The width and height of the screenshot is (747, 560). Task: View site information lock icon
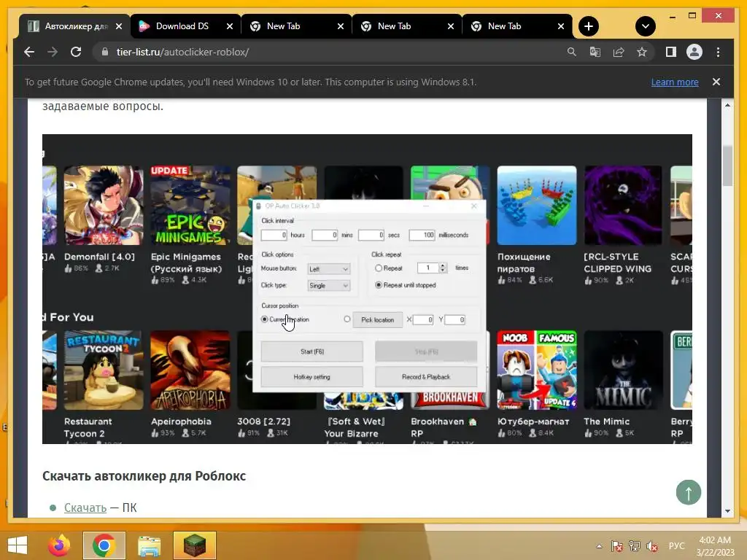click(x=104, y=52)
